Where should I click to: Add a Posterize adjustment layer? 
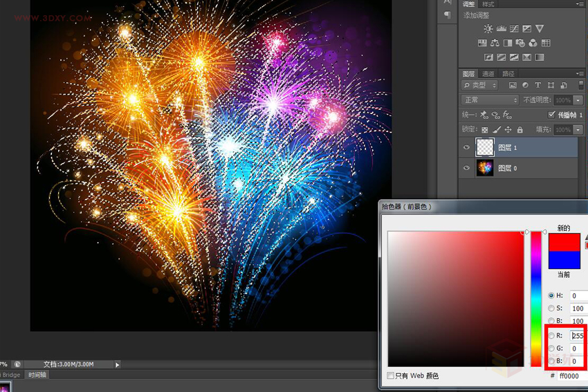click(501, 57)
